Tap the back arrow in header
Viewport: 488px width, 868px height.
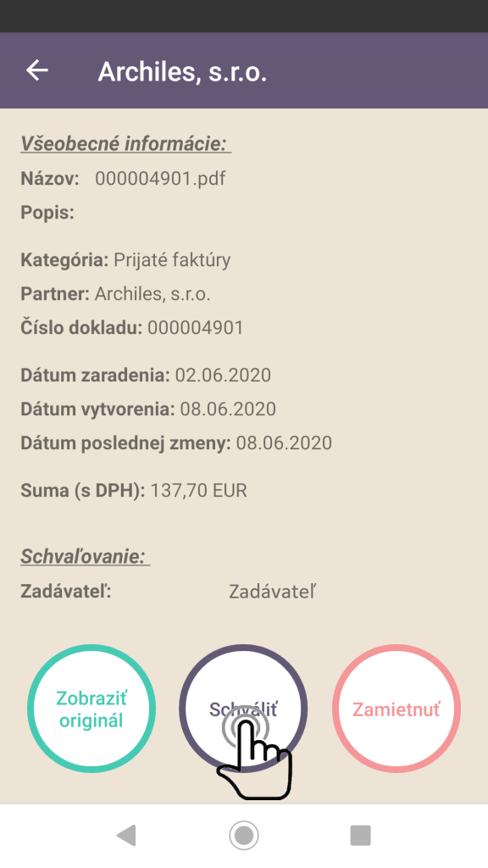click(37, 70)
